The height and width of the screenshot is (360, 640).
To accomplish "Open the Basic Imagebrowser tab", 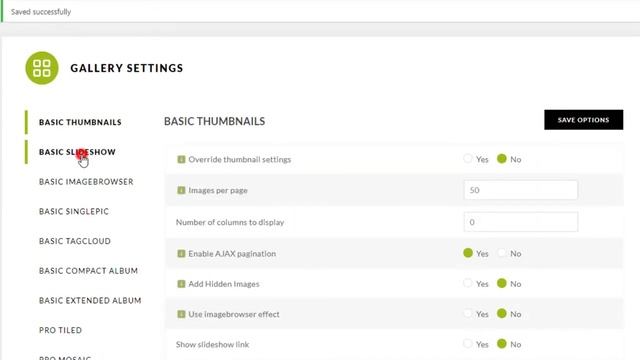I will pos(86,182).
